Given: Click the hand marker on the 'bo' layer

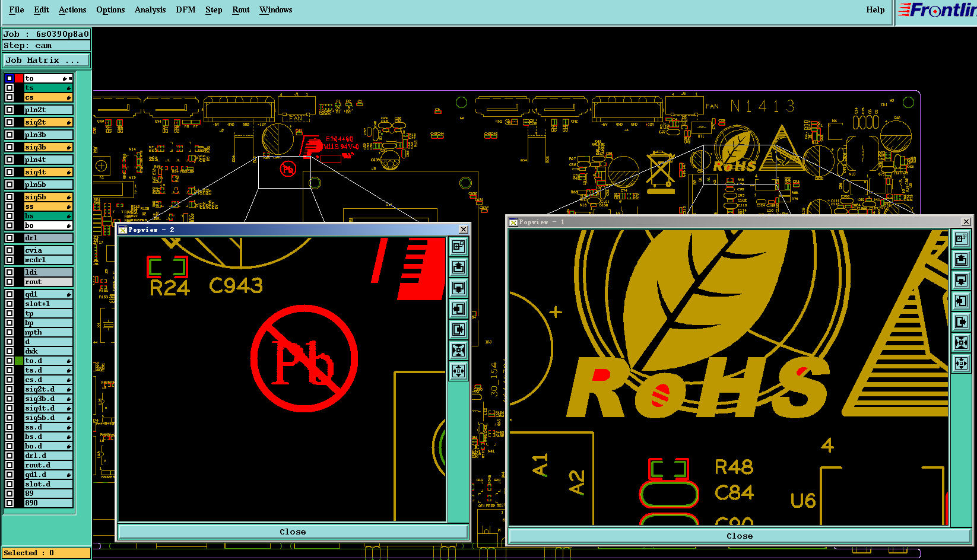Looking at the screenshot, I should tap(69, 225).
